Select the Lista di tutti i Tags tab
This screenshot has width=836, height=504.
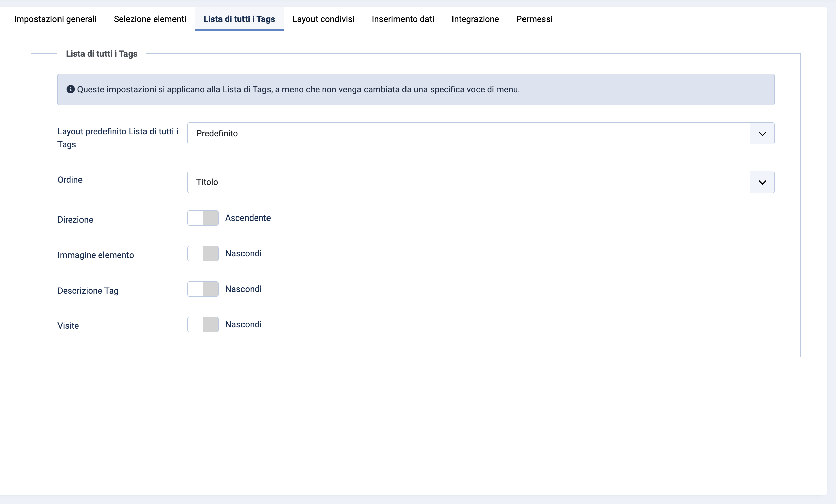pos(239,19)
